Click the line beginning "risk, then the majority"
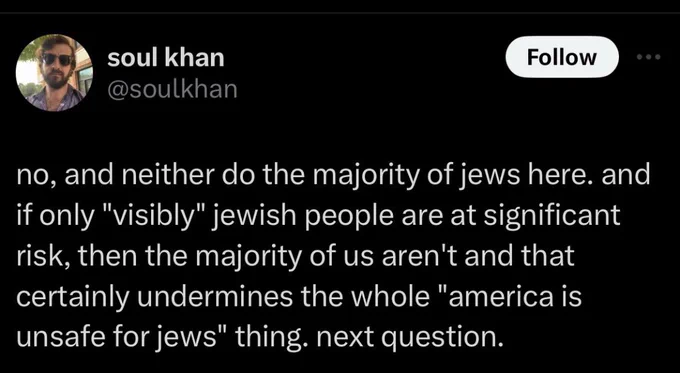The image size is (680, 373). (295, 255)
